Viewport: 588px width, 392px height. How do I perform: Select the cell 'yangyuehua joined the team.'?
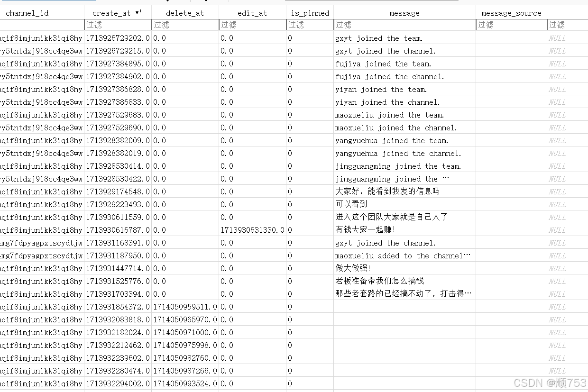tap(404, 140)
